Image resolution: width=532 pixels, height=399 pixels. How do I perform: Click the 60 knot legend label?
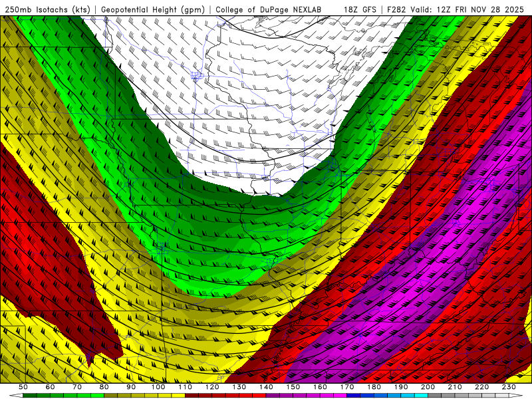[51, 387]
